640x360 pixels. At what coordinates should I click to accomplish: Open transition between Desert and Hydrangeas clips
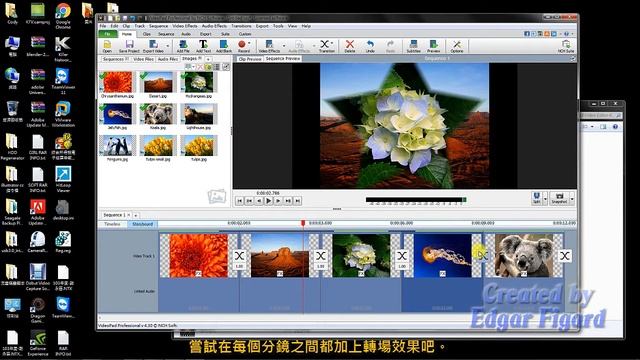click(x=321, y=256)
